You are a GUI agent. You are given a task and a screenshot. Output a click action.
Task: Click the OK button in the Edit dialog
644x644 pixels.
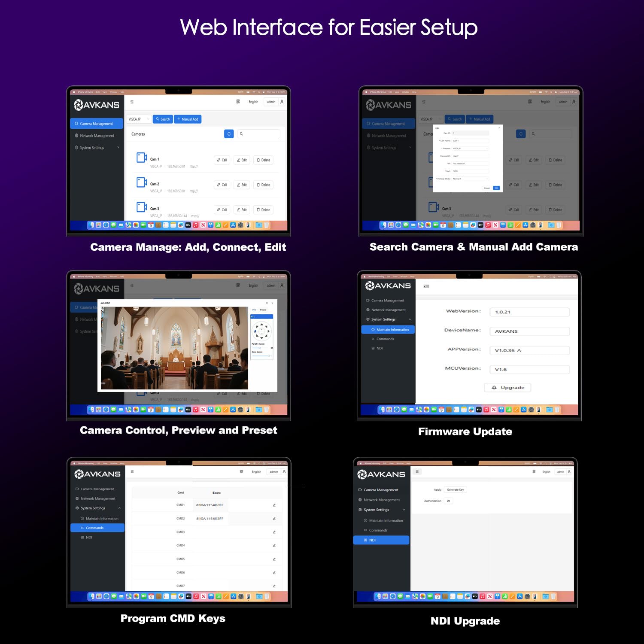[496, 188]
